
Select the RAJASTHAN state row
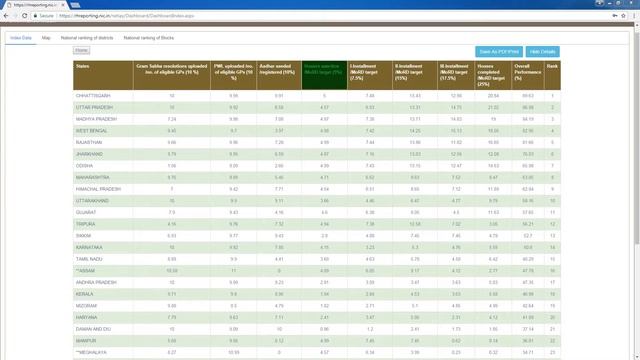(317, 142)
